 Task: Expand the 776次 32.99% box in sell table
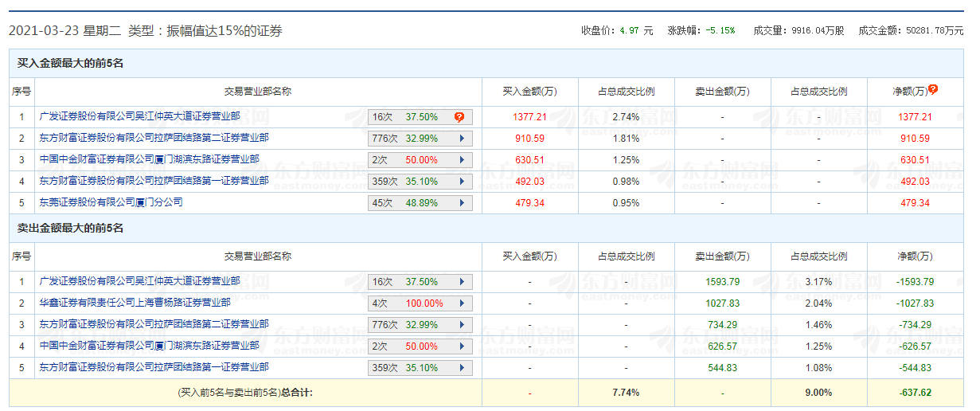coord(420,325)
